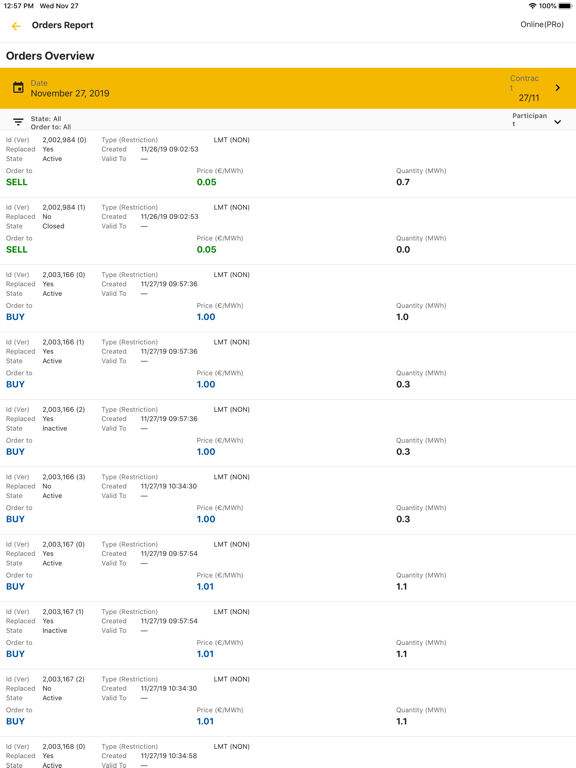This screenshot has height=768, width=576.
Task: Select order Id 2,002,984 (0)
Action: click(x=64, y=140)
